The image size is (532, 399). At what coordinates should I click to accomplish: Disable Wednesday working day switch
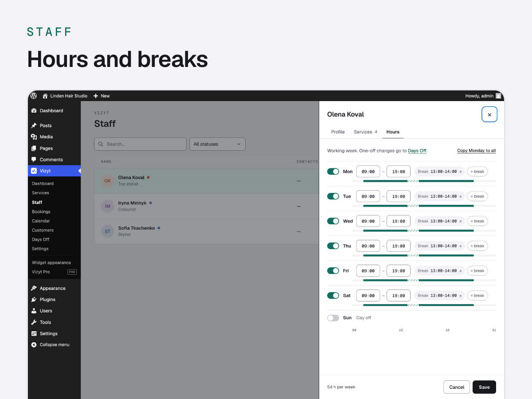333,221
